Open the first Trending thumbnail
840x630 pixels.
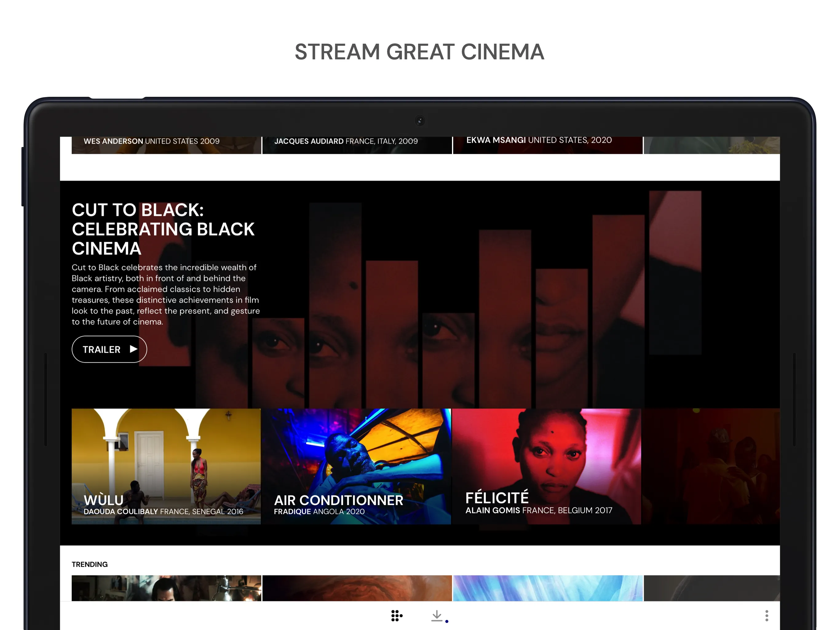tap(166, 588)
